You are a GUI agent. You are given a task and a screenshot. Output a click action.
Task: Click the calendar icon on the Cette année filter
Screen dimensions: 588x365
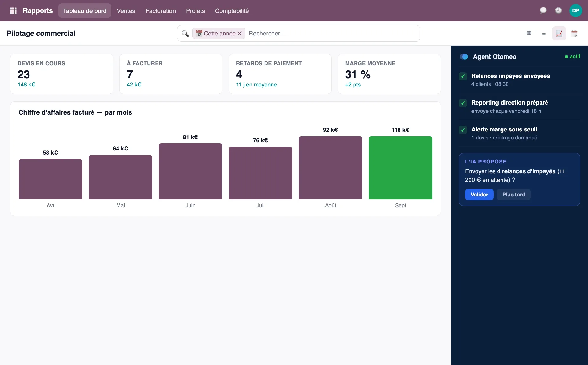(x=199, y=33)
